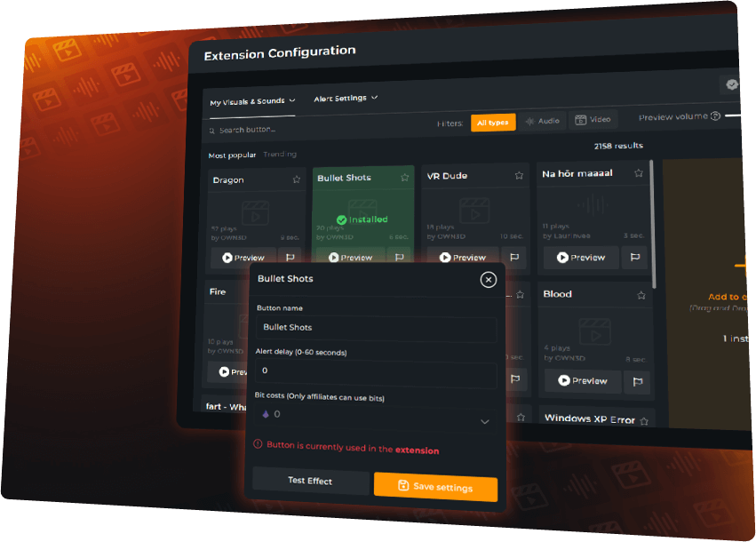The width and height of the screenshot is (756, 542).
Task: Adjust the Preview volume slider
Action: point(733,116)
